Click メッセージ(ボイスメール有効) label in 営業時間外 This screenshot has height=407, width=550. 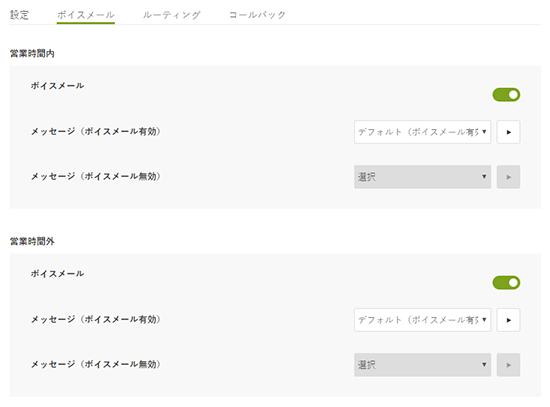tap(96, 319)
